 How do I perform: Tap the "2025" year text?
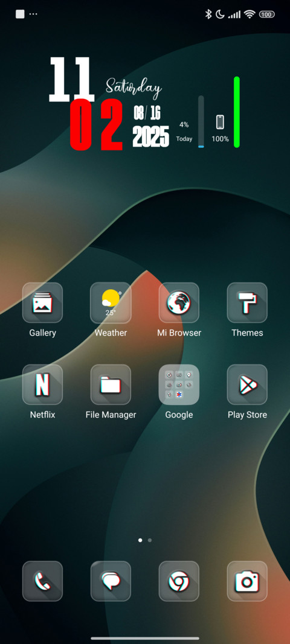(150, 137)
